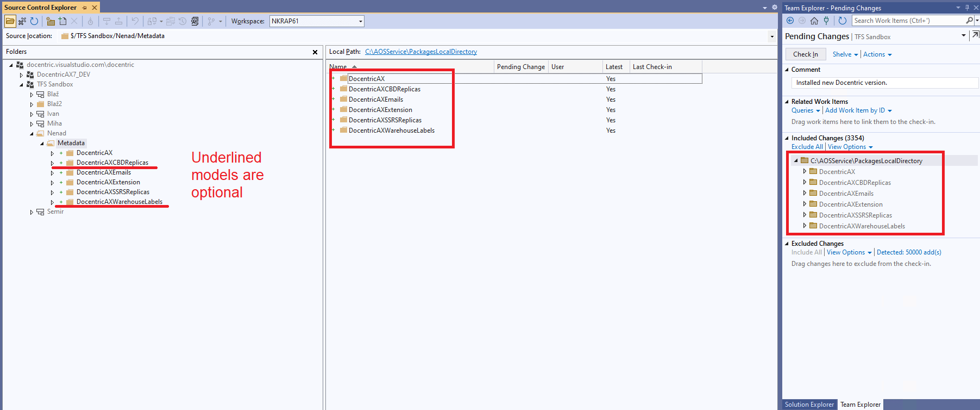The image size is (980, 410).
Task: Select DocentricAXSSRSReplicas in file list
Action: pyautogui.click(x=385, y=120)
